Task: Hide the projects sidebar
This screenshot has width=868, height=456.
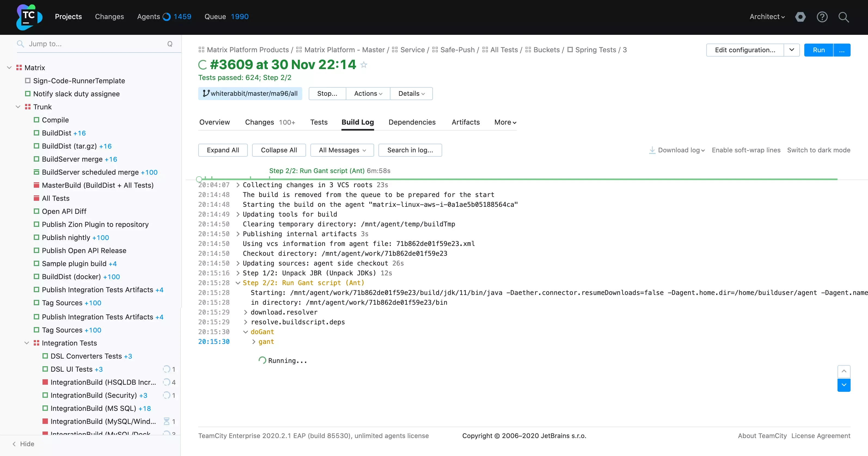Action: (24, 444)
